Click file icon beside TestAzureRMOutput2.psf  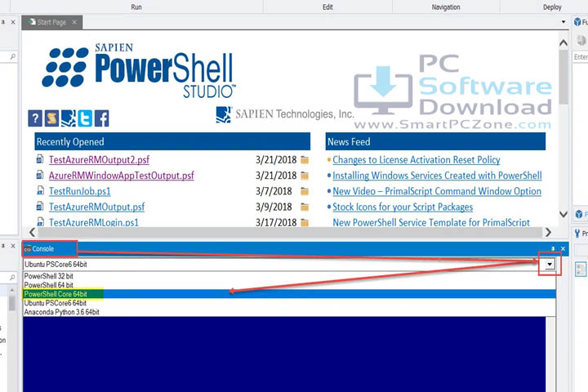(x=40, y=159)
